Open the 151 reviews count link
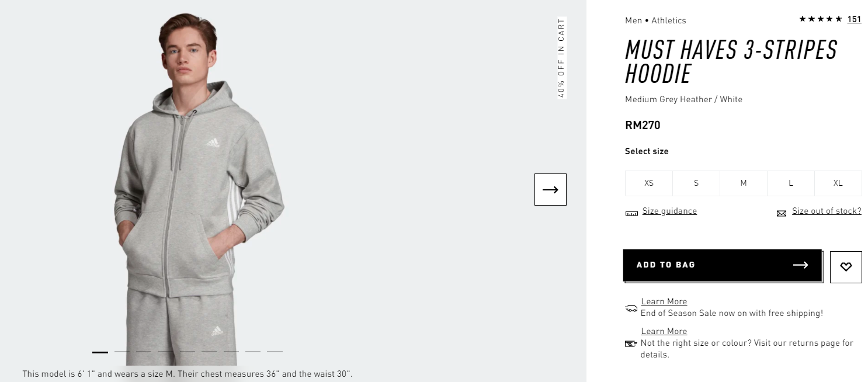The width and height of the screenshot is (868, 382). coord(855,19)
